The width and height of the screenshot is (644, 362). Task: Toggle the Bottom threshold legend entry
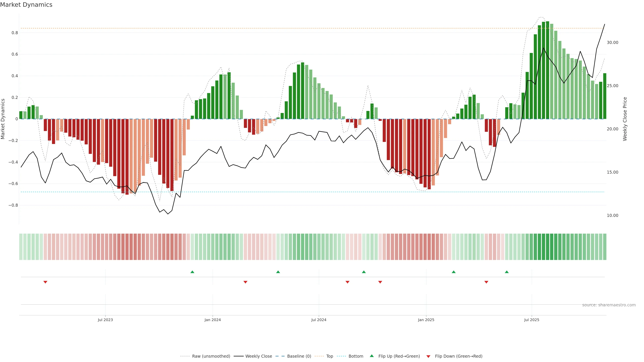click(356, 356)
